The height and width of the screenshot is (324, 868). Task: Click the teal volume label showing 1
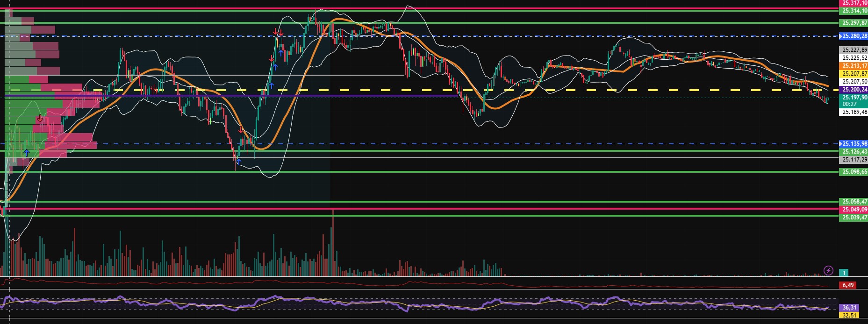(x=844, y=273)
